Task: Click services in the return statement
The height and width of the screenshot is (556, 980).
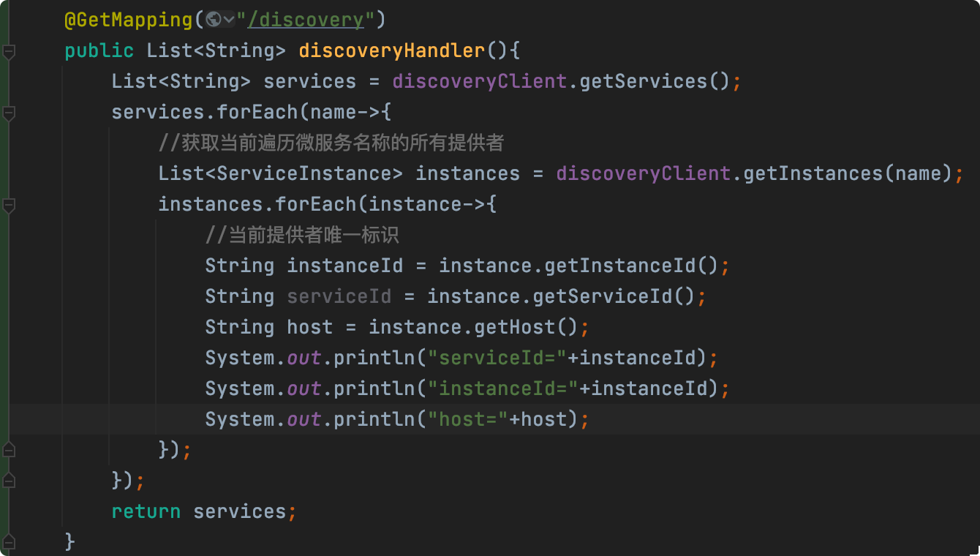Action: coord(240,511)
